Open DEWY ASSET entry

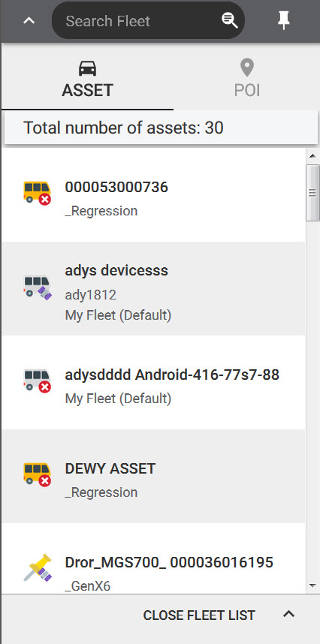tap(154, 476)
